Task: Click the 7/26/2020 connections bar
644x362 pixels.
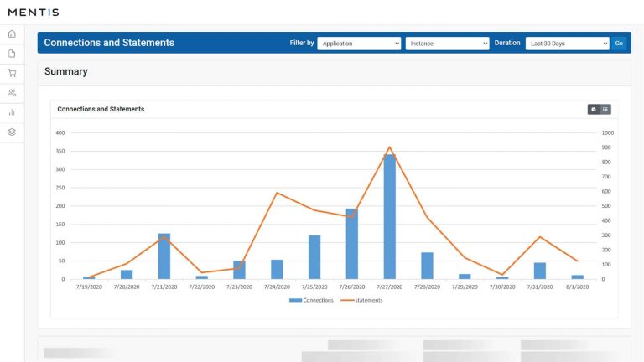Action: coord(352,244)
